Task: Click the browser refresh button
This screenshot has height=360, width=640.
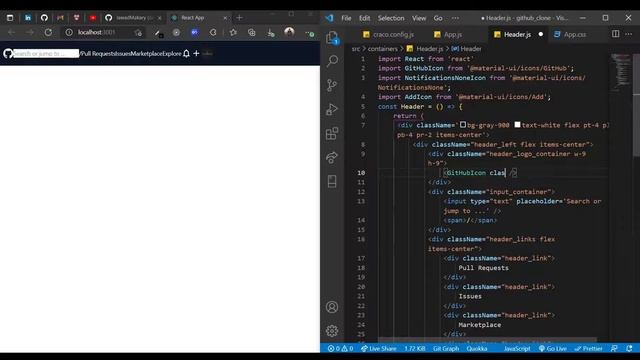Action: [x=48, y=32]
